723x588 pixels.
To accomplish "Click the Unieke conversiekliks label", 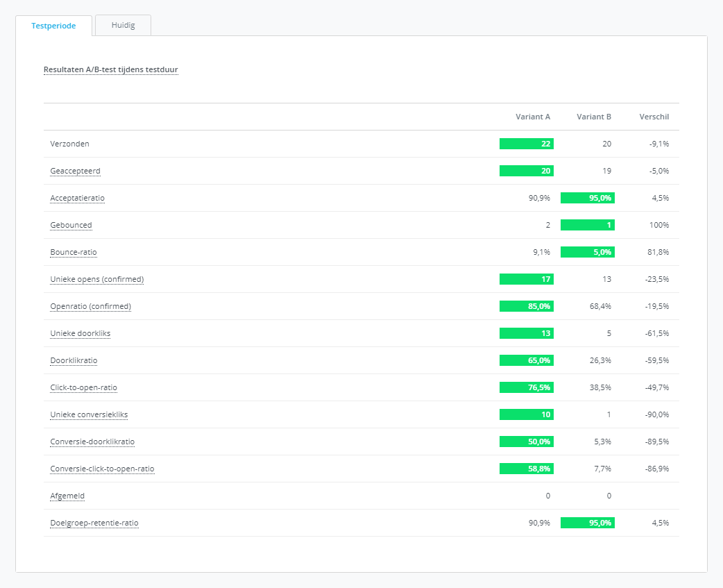I will [x=89, y=414].
